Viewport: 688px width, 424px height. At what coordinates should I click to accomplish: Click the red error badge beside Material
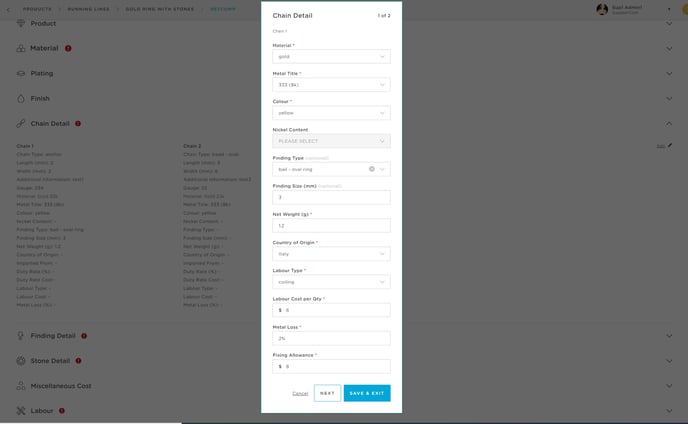(68, 48)
